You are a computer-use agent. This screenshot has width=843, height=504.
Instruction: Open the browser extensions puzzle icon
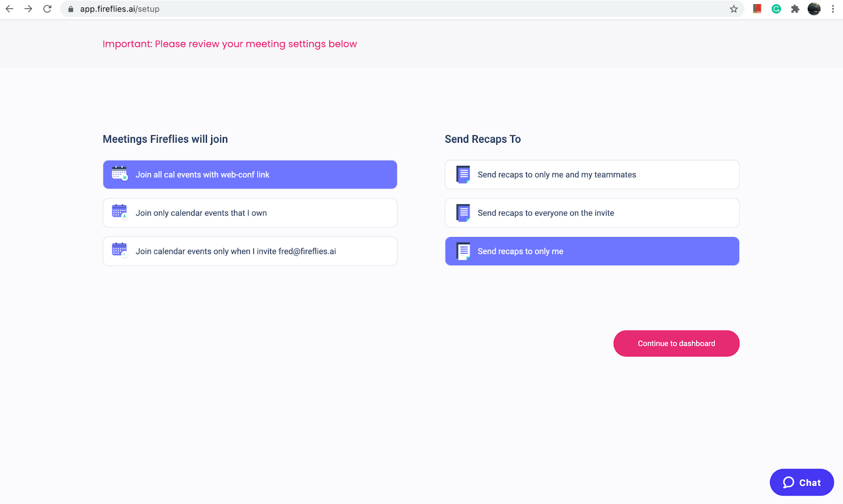[x=795, y=9]
